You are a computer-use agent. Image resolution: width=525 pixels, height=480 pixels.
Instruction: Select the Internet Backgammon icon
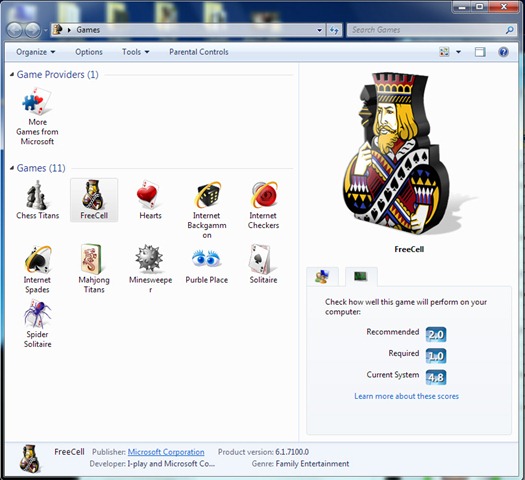pos(208,194)
